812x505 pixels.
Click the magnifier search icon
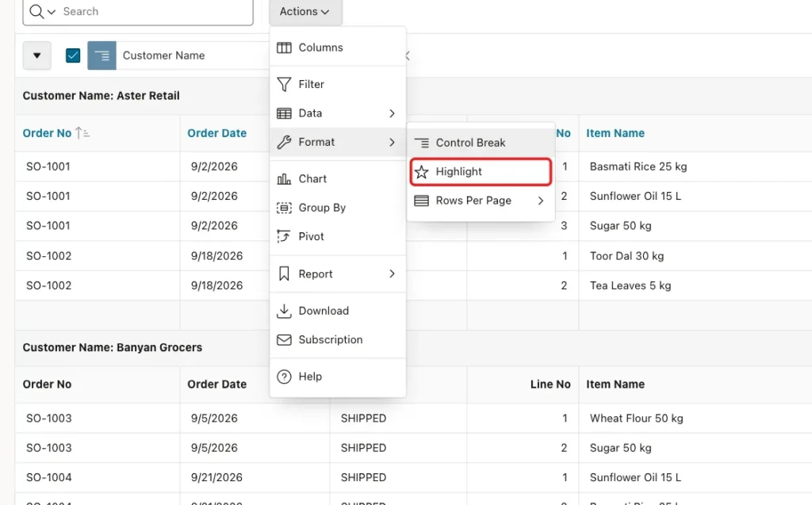(36, 11)
